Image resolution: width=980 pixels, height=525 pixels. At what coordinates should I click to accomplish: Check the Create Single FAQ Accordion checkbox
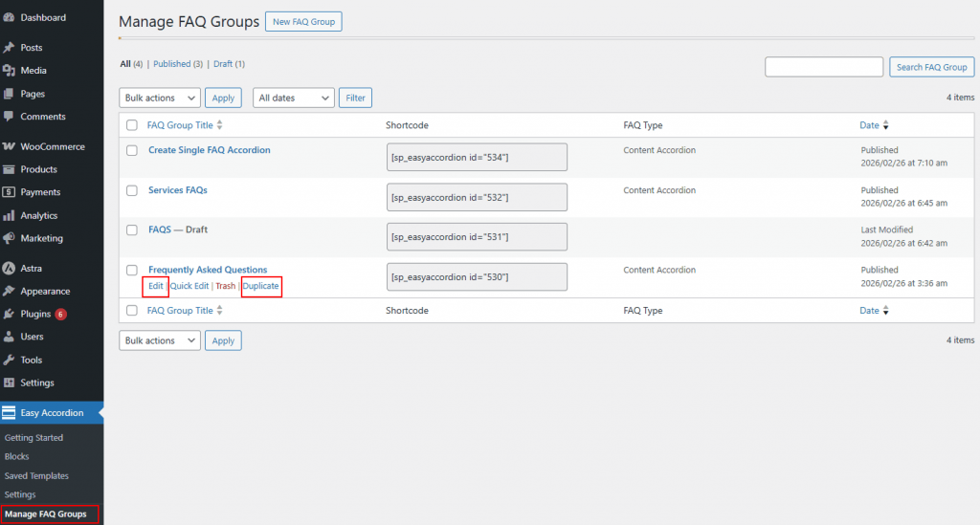(x=132, y=151)
